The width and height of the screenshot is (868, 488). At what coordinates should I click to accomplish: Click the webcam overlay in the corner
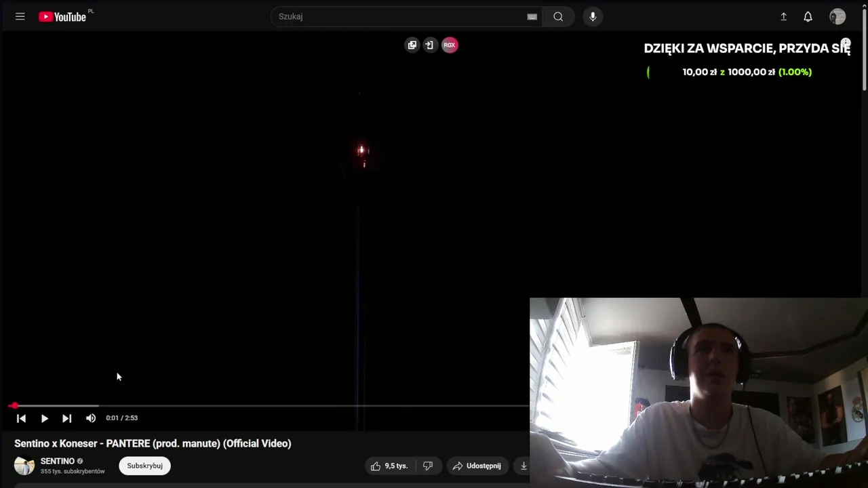coord(698,392)
